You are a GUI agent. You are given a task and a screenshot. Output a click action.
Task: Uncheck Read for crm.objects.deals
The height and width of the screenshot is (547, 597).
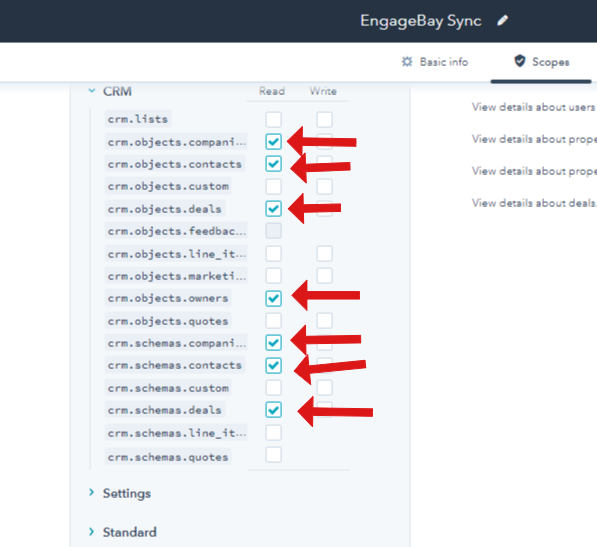click(273, 209)
